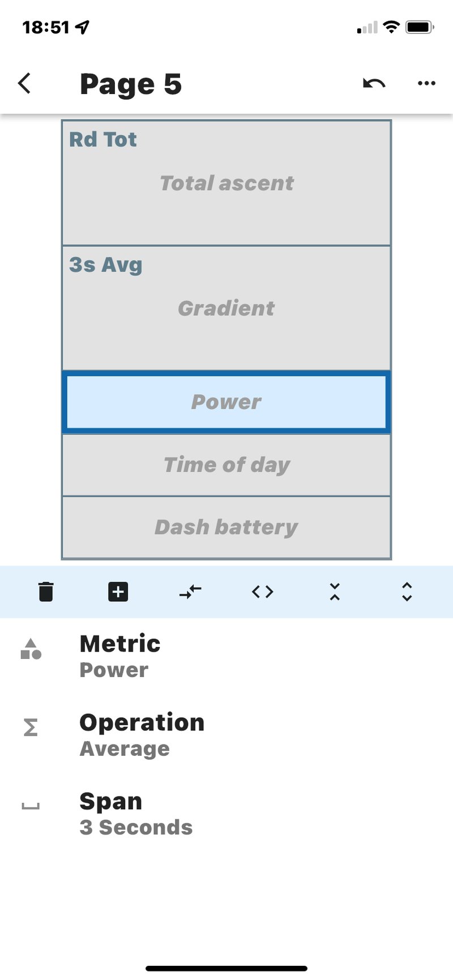This screenshot has height=980, width=453.
Task: Shrink field height with inward chevrons
Action: pos(335,592)
